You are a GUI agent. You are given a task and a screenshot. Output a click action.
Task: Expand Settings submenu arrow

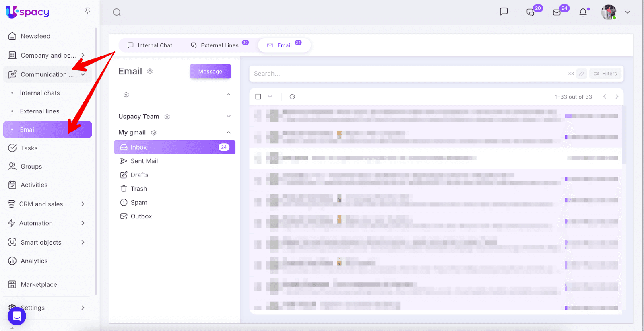(83, 308)
